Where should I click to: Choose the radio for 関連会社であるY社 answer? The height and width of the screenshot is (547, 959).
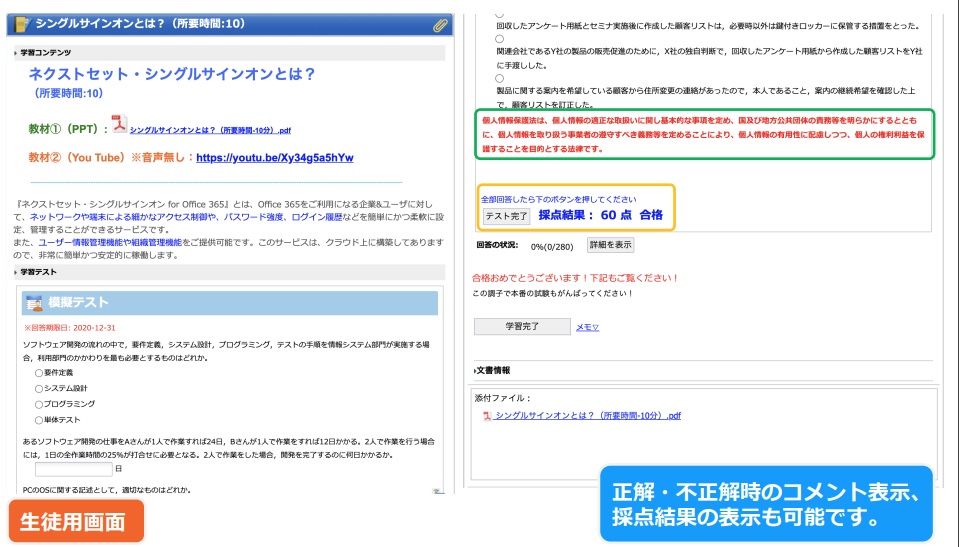point(500,39)
